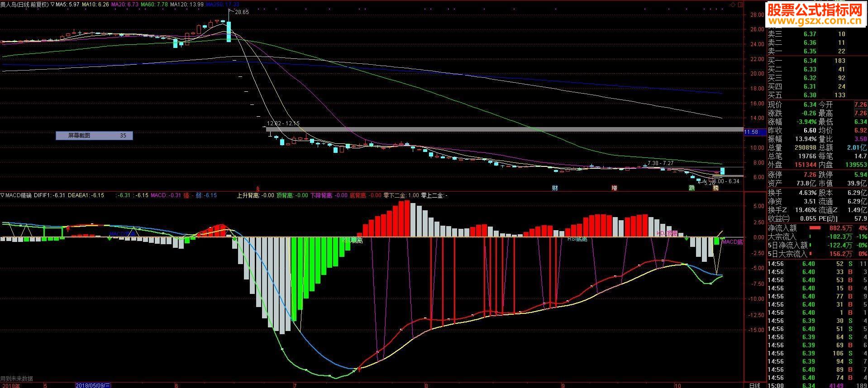Click the 买三 6.32 order row
868x388 pixels.
point(817,78)
